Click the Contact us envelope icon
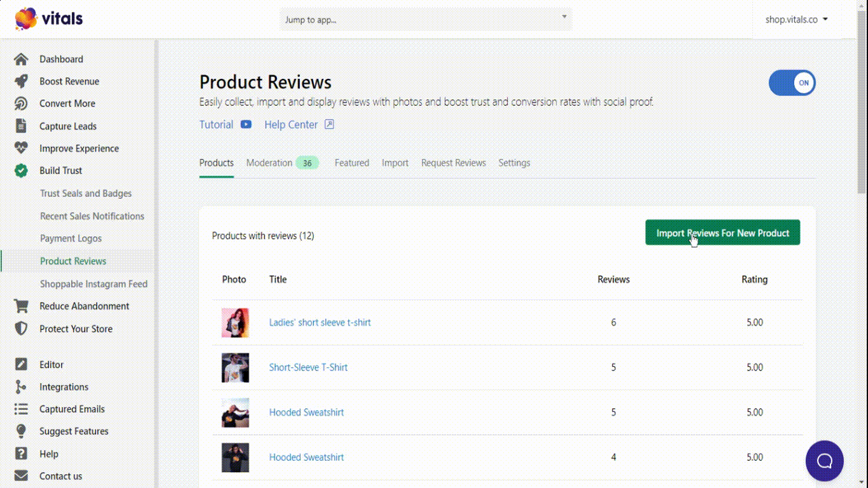 (21, 476)
